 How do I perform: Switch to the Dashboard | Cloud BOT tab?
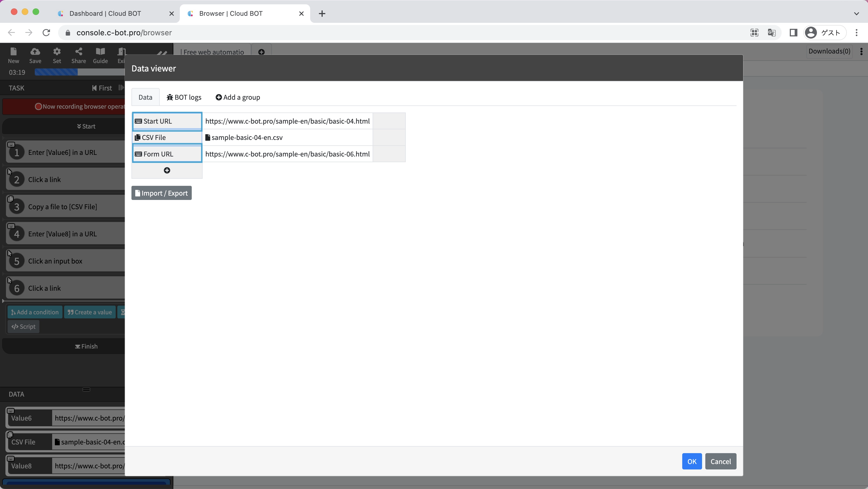[105, 14]
